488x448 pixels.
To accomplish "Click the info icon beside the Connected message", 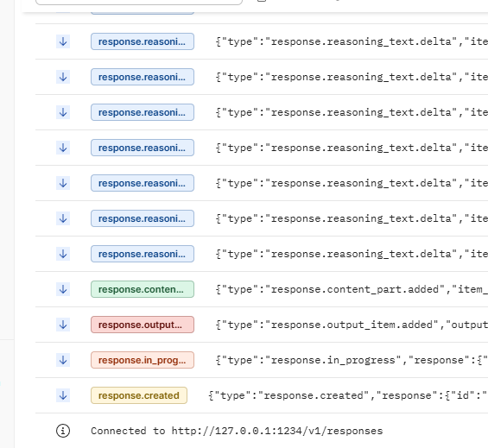I will pos(63,431).
